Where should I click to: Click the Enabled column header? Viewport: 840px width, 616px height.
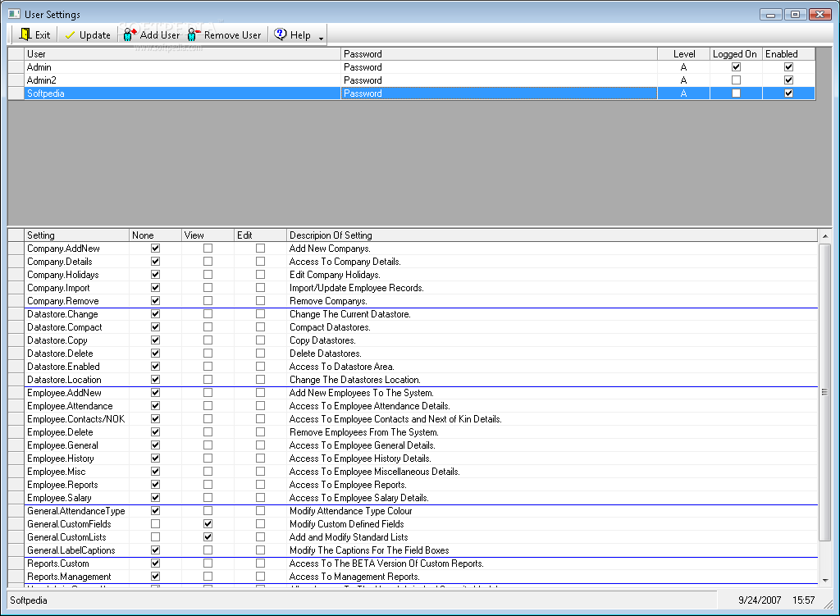click(x=788, y=54)
